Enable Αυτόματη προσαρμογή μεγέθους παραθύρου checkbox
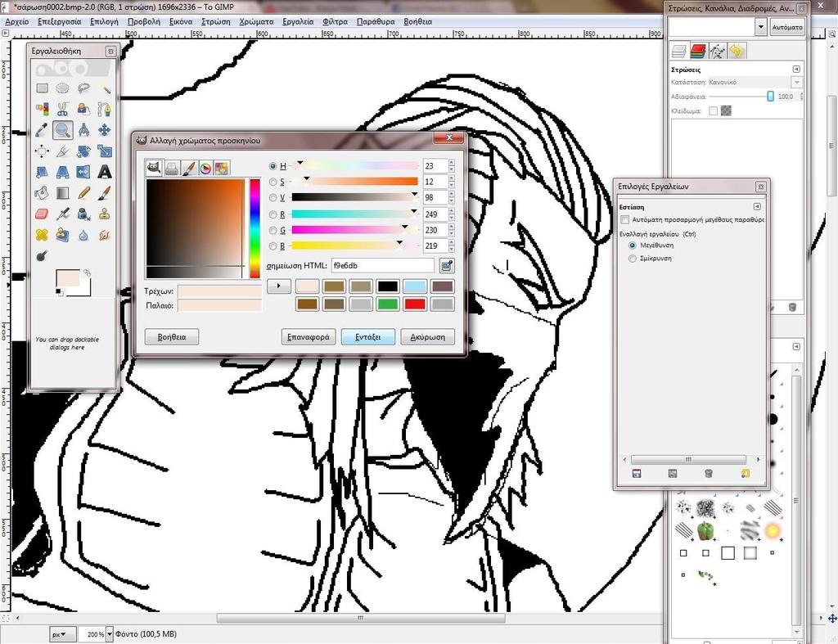Screen dimensions: 838x644 (624, 219)
